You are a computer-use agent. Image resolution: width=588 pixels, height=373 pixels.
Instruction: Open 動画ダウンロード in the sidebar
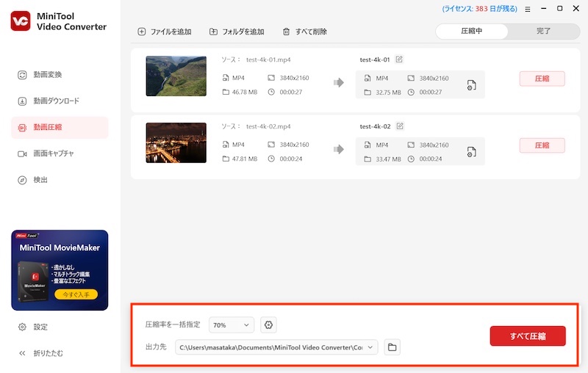click(56, 101)
